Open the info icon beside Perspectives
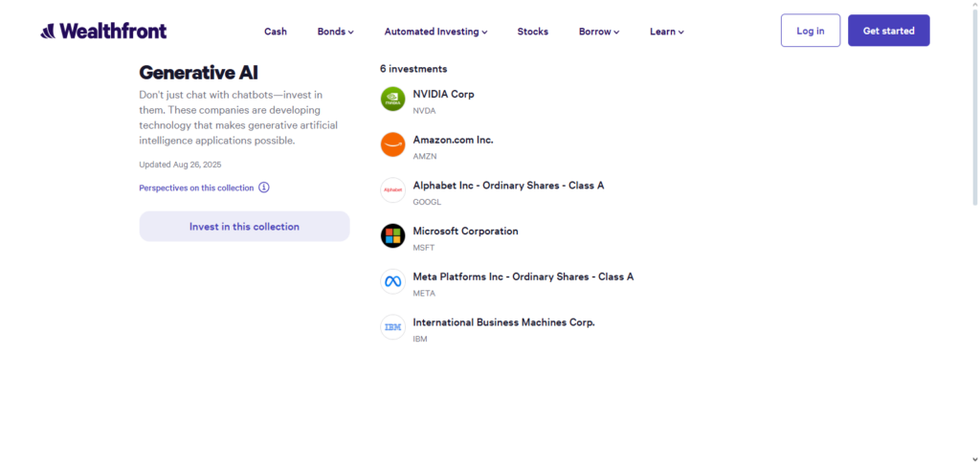 [264, 188]
